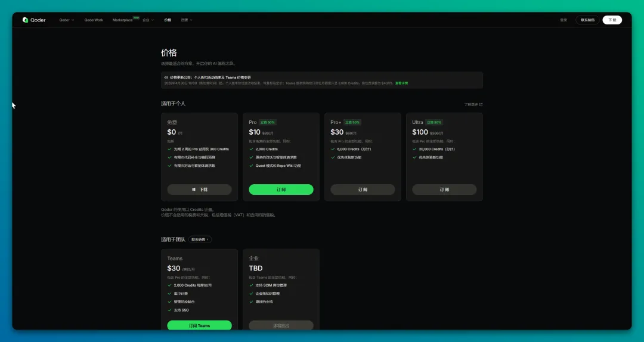Click the greyed 即将推出 button on the 企业 card

(x=281, y=325)
